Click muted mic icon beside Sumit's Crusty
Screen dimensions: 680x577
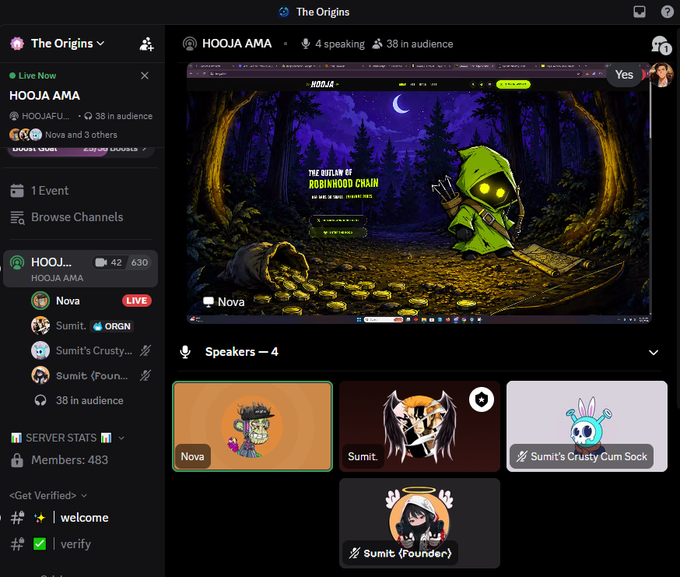click(x=145, y=351)
